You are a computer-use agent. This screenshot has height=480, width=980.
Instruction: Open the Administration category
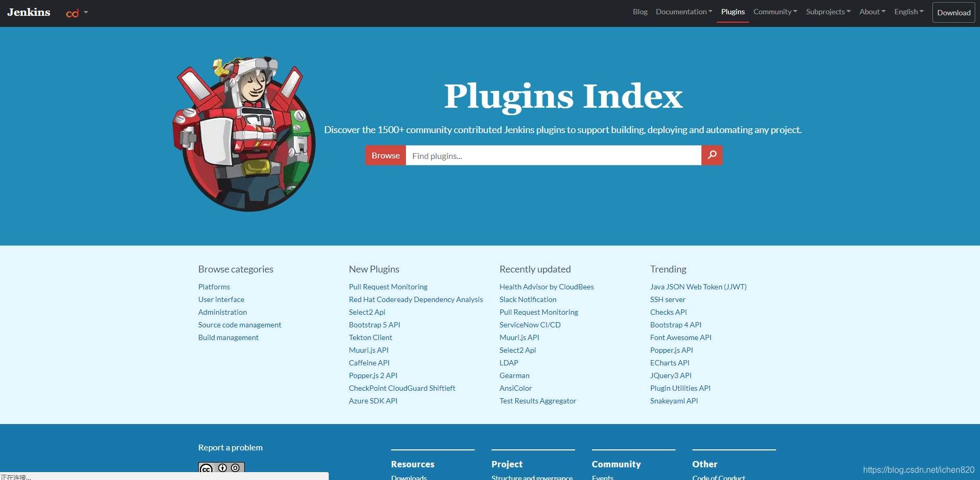click(223, 312)
